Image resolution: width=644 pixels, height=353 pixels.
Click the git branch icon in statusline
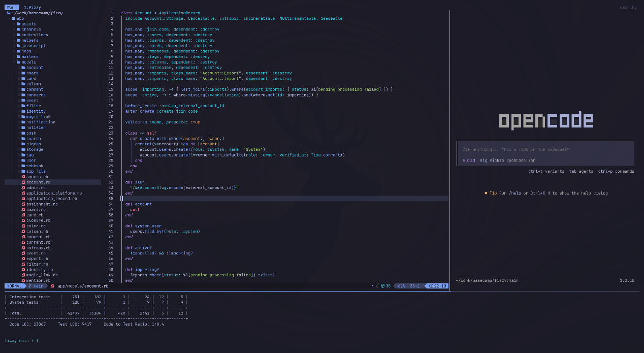(29, 286)
